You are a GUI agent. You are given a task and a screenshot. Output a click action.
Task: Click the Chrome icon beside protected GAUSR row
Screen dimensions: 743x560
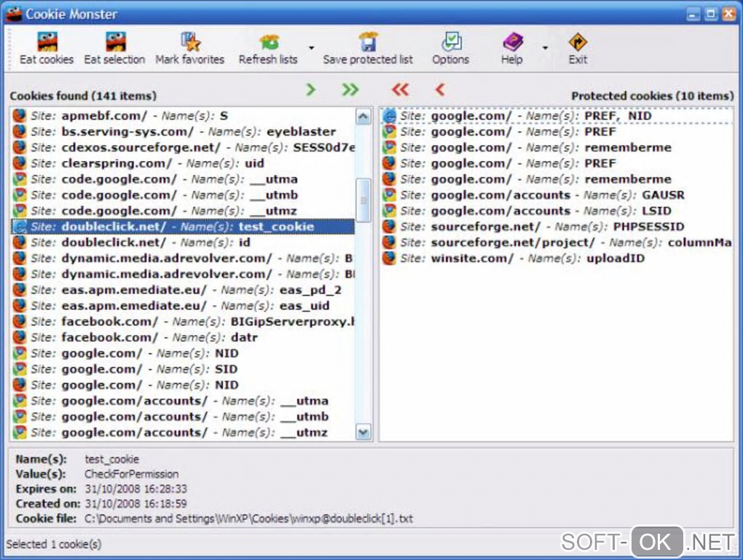(389, 195)
